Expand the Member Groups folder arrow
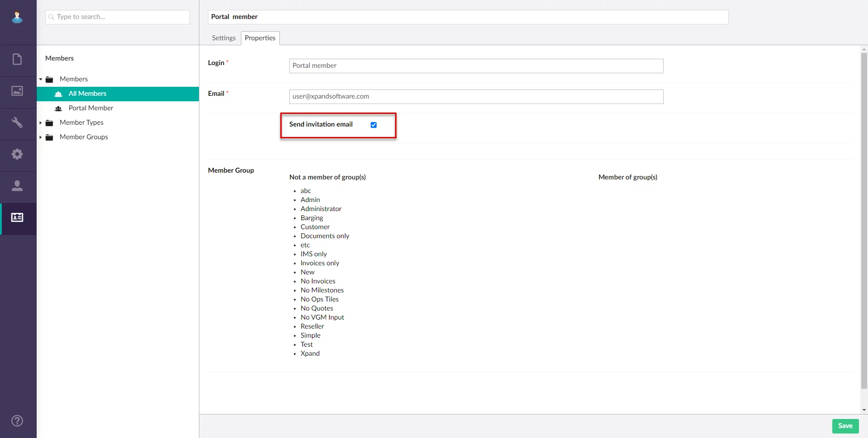The width and height of the screenshot is (868, 438). pyautogui.click(x=41, y=137)
